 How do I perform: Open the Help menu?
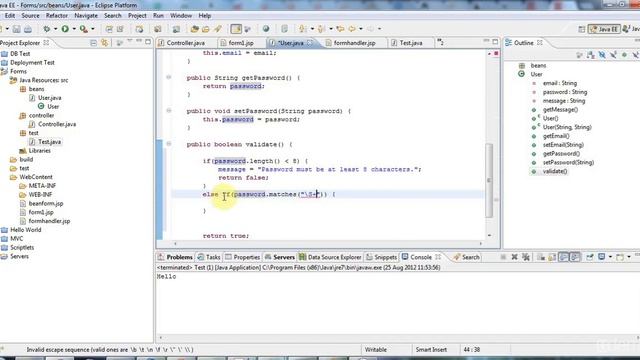point(204,16)
